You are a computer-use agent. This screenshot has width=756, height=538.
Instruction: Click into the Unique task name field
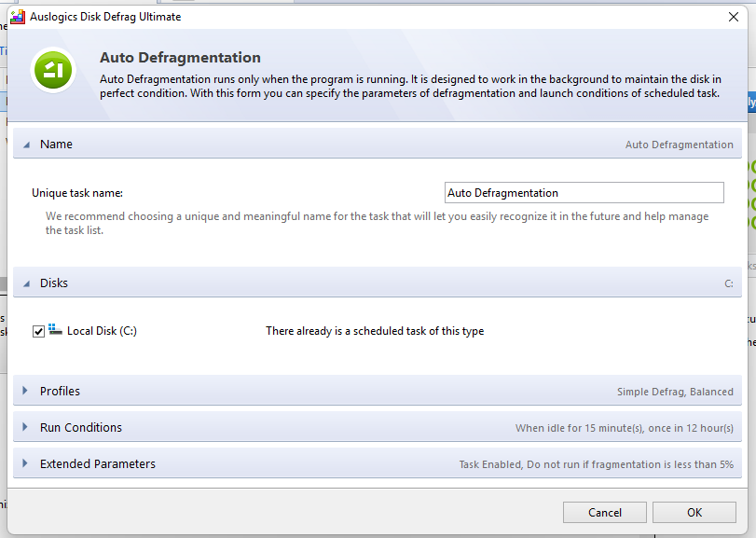(x=584, y=193)
